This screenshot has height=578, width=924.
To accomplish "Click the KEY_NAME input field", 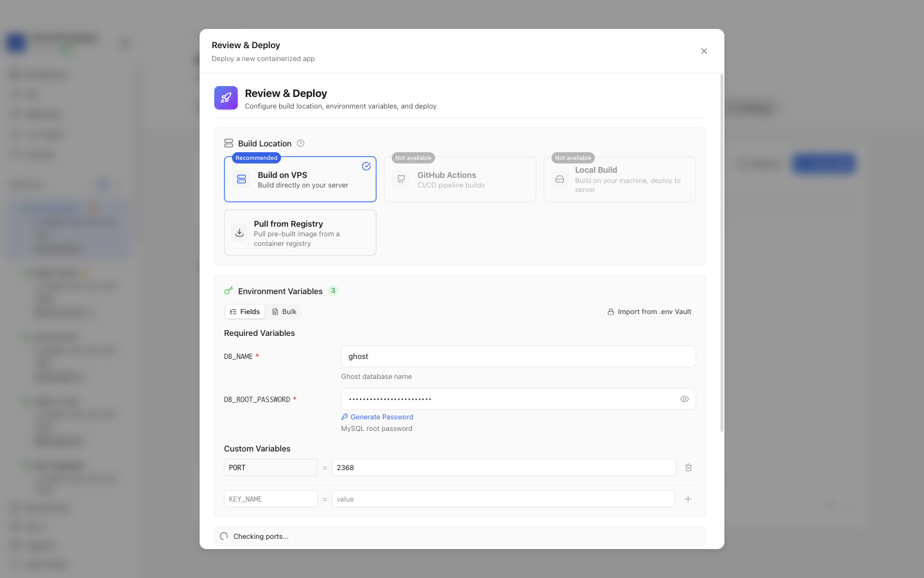I will 271,499.
